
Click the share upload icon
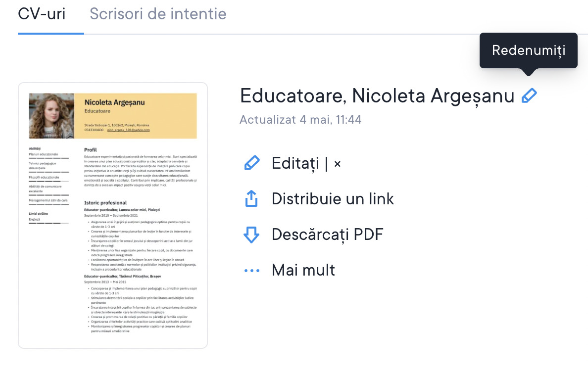[x=252, y=199]
